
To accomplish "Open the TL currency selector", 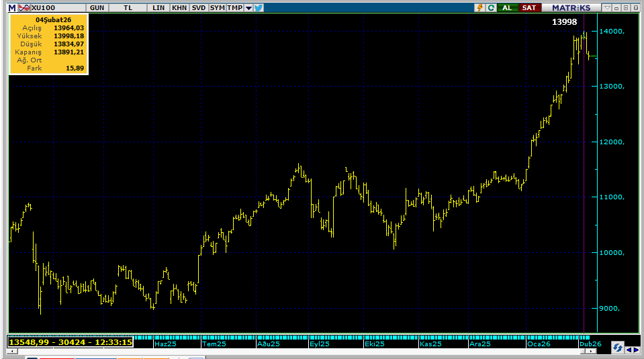I will tap(128, 7).
